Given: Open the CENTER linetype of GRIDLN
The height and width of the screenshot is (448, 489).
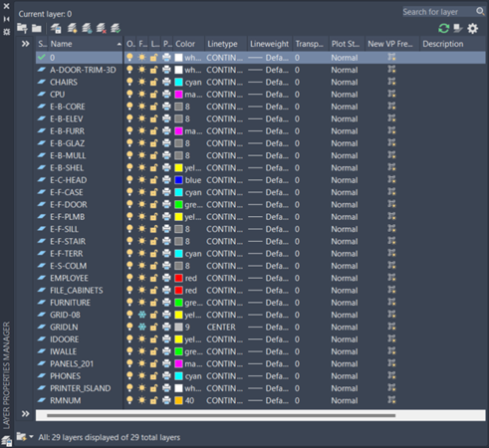Looking at the screenshot, I should pyautogui.click(x=221, y=328).
